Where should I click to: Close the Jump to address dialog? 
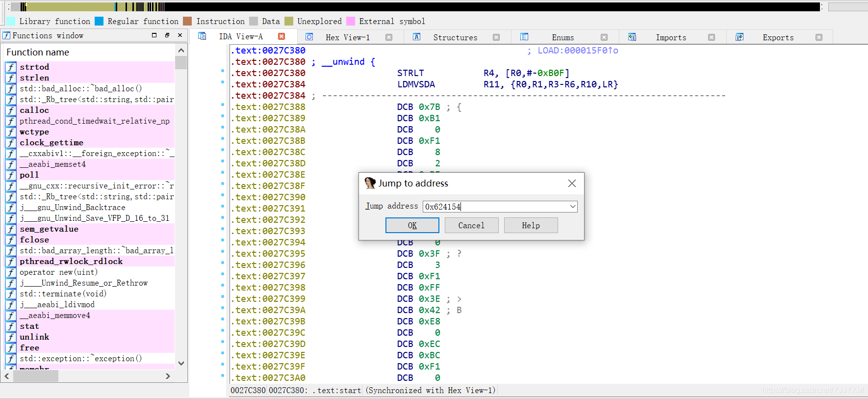click(572, 183)
